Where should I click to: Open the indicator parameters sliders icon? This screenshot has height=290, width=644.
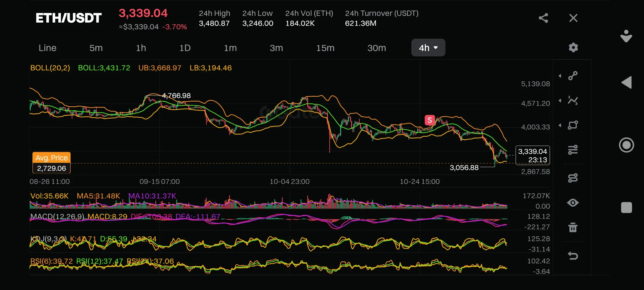pyautogui.click(x=573, y=150)
